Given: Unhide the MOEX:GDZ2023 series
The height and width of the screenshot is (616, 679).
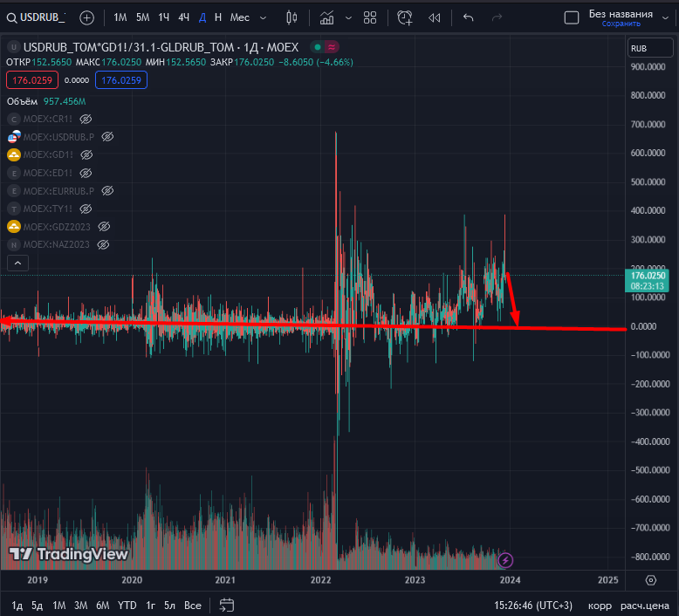Looking at the screenshot, I should point(104,227).
